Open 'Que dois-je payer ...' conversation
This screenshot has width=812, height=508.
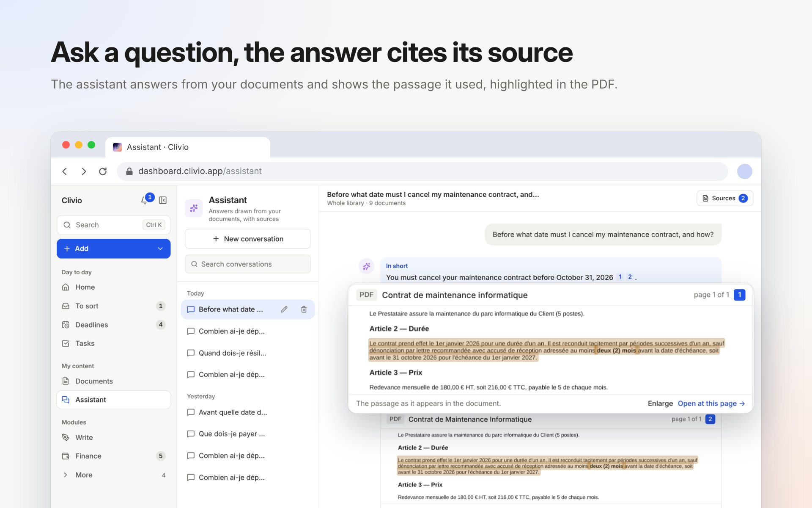[x=248, y=434]
